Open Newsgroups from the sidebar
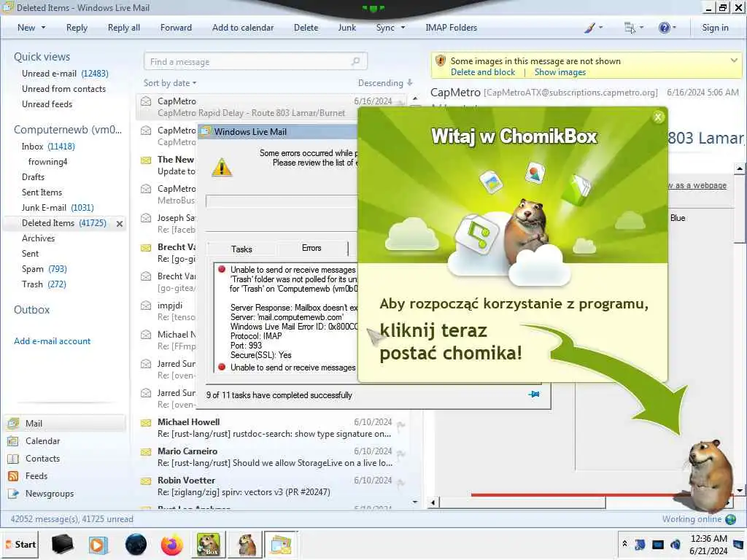This screenshot has height=560, width=747. [50, 494]
